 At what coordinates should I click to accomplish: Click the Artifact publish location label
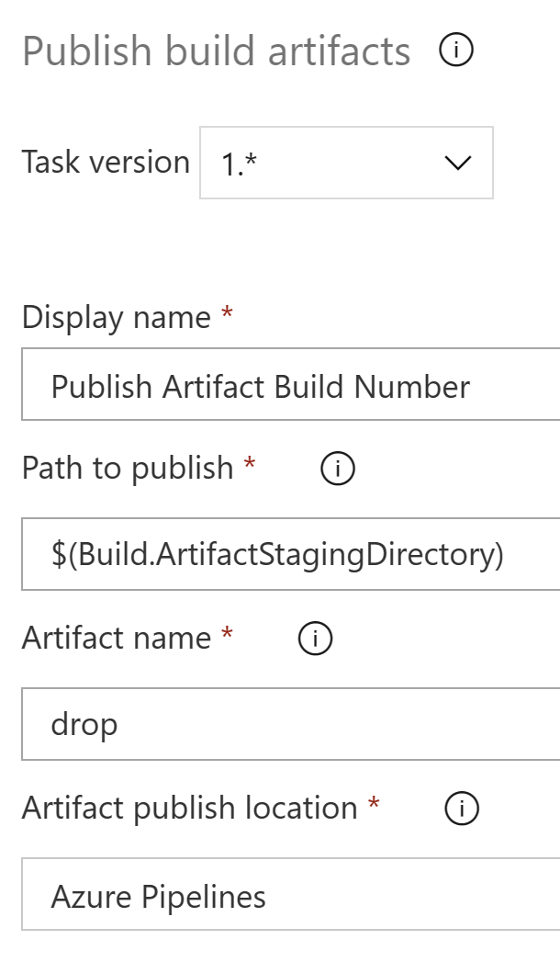tap(190, 808)
